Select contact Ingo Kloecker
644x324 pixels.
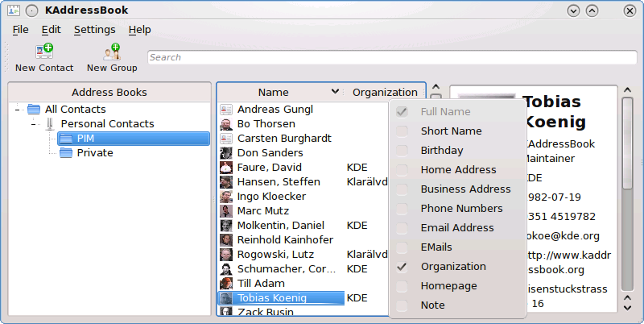[271, 197]
